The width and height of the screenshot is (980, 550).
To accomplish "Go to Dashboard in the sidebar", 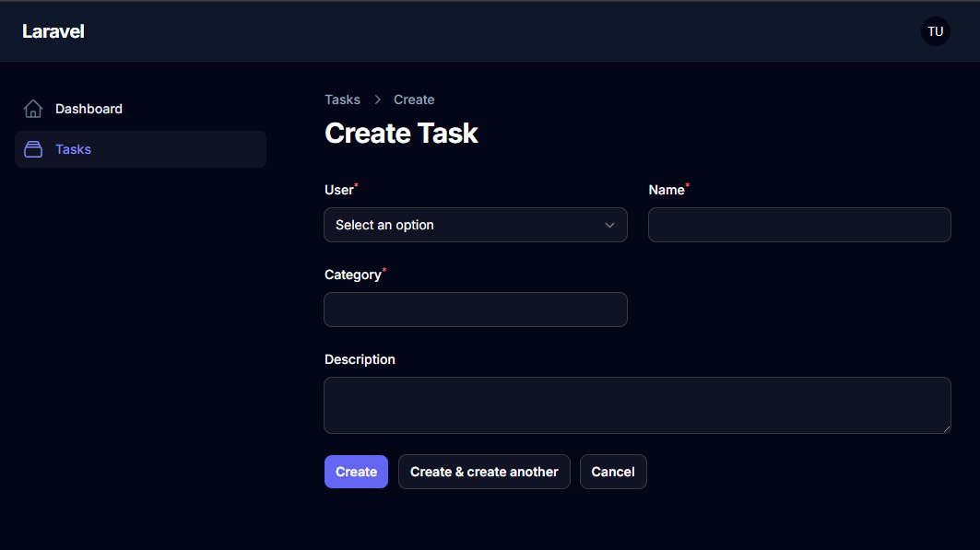I will click(141, 109).
